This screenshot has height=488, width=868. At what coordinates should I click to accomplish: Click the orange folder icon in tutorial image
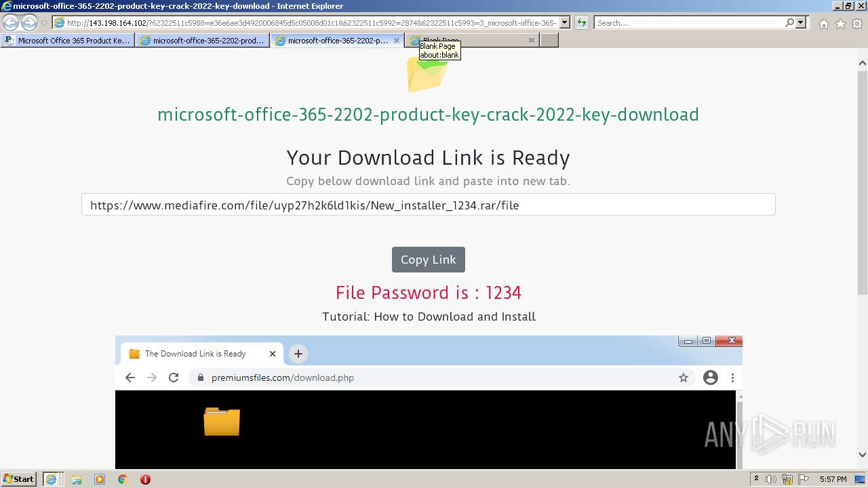[x=222, y=421]
